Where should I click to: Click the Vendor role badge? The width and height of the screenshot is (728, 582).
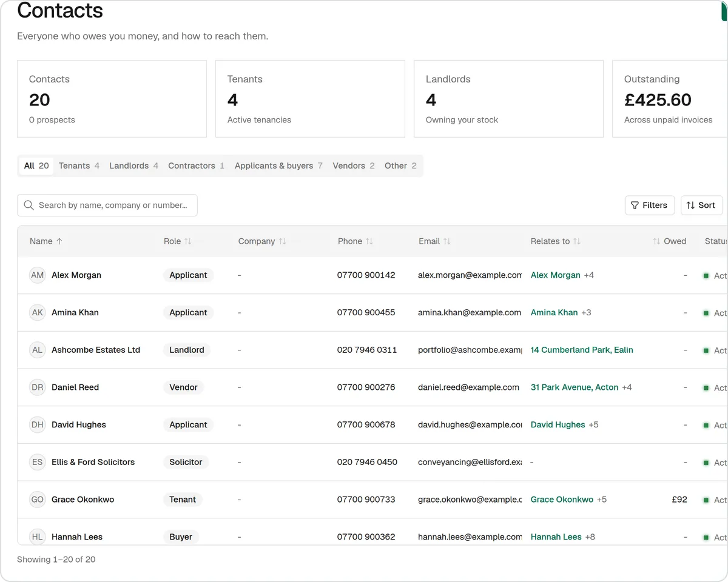coord(183,387)
